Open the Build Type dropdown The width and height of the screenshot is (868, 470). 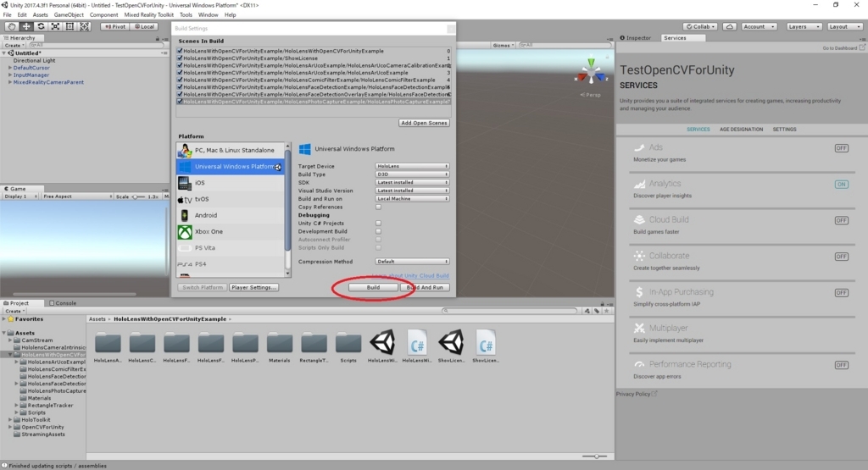413,174
